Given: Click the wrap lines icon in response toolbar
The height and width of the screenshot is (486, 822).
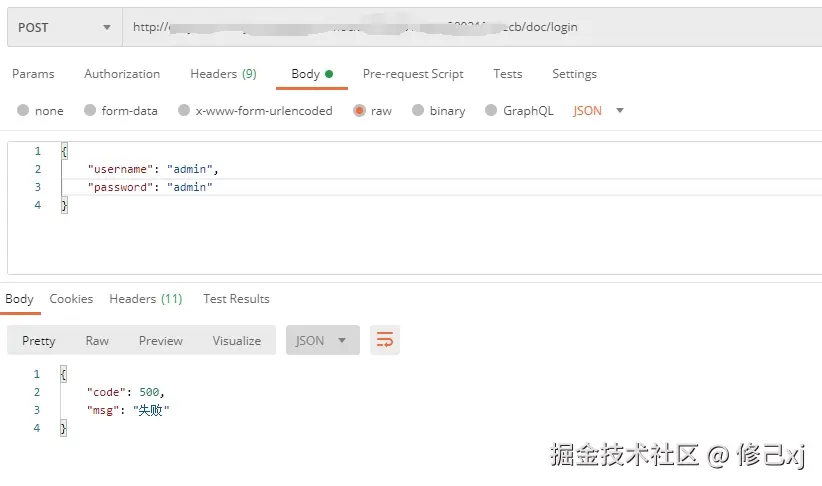Looking at the screenshot, I should pos(384,341).
